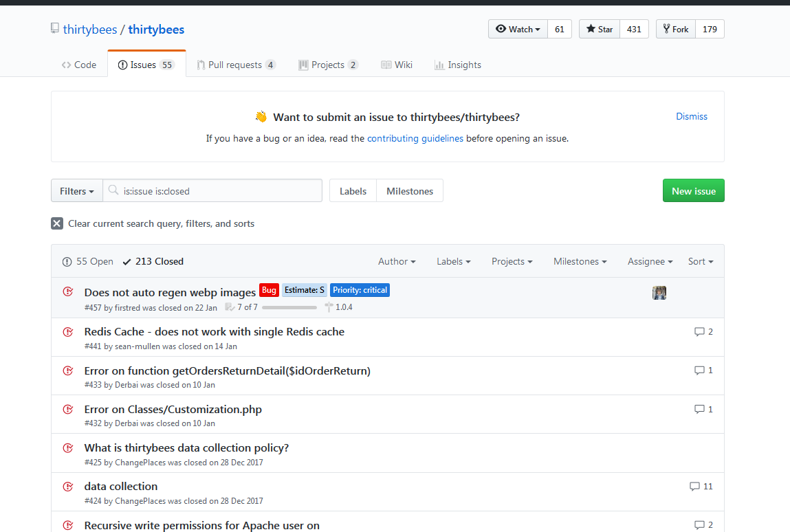Open the Wiki tab

[397, 65]
